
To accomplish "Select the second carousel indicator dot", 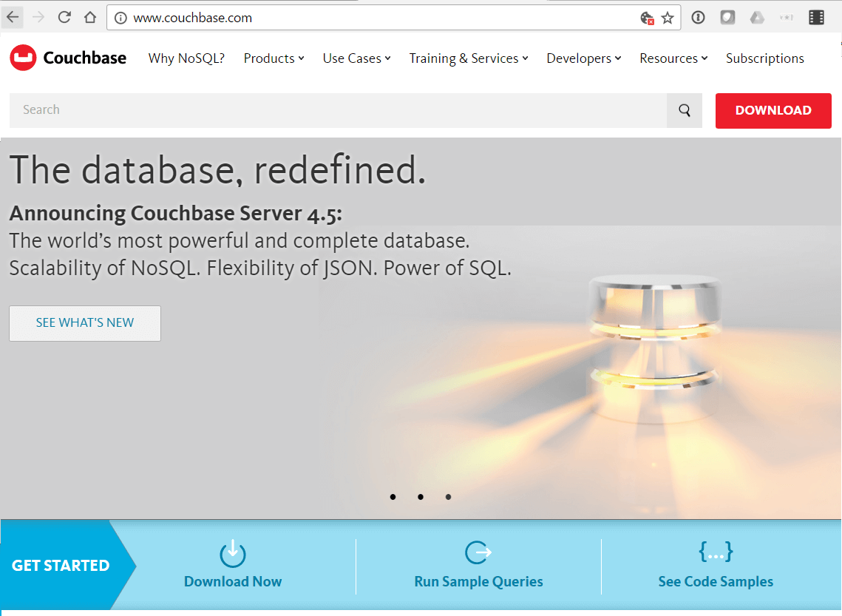I will [x=420, y=497].
